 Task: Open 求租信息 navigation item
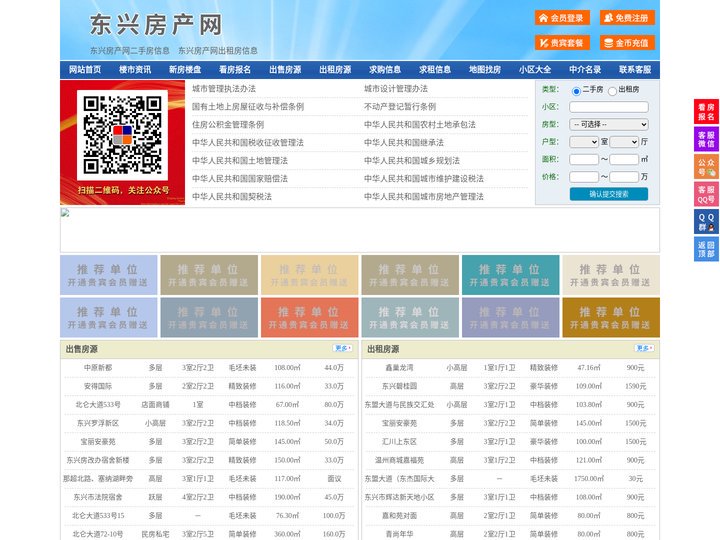435,70
